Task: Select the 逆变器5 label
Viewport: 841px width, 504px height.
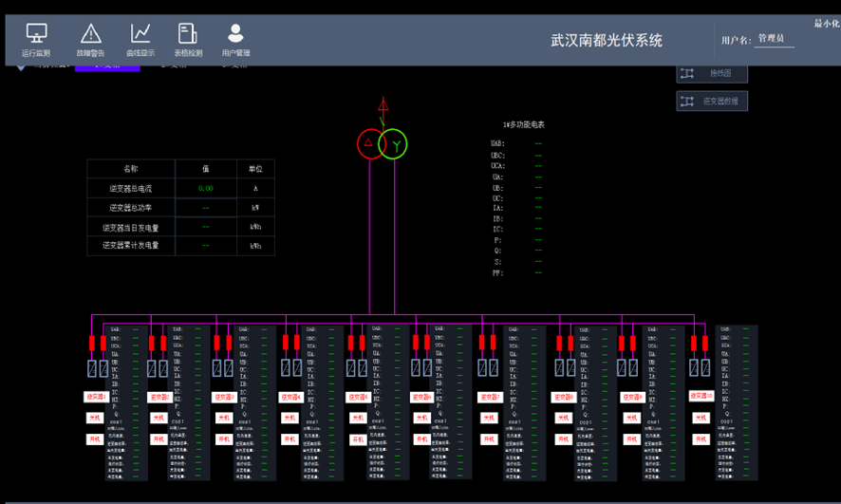Action: point(358,398)
